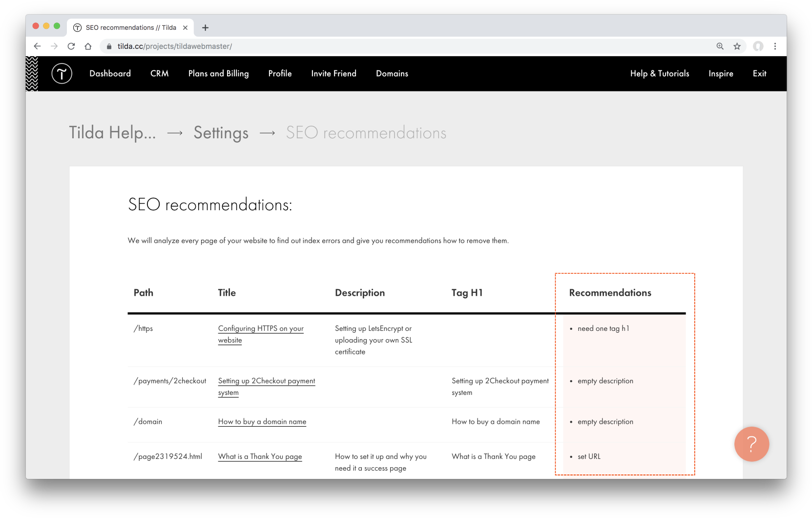Click the address bar URL field
The height and width of the screenshot is (518, 812).
click(410, 46)
